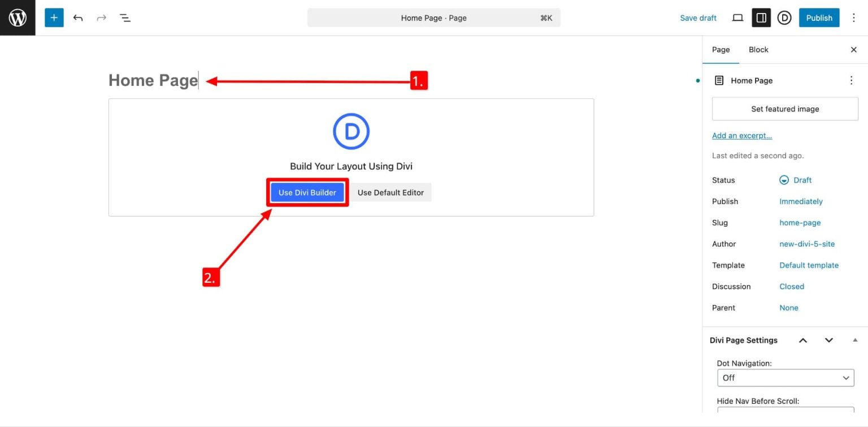Viewport: 868px width, 427px height.
Task: Open the Draft status selector
Action: tap(795, 180)
